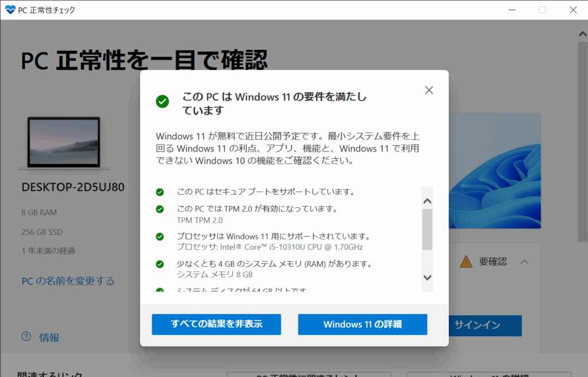Open the PC の名前を変更する link
Image resolution: width=588 pixels, height=377 pixels.
coord(68,281)
